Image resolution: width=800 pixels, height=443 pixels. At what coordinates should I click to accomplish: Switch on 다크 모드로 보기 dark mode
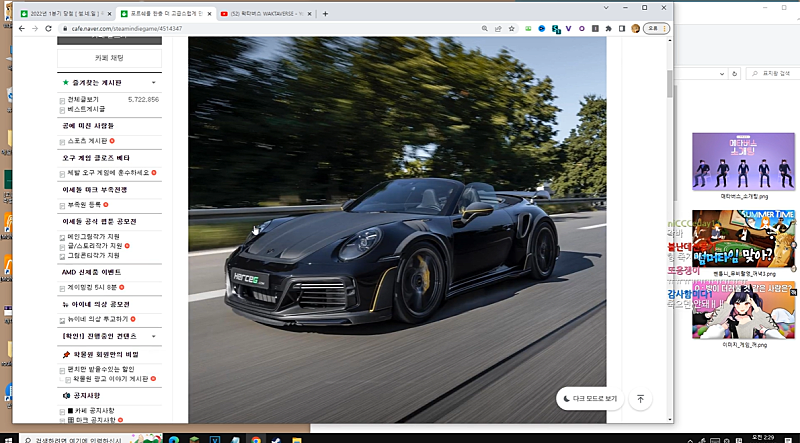[x=590, y=399]
